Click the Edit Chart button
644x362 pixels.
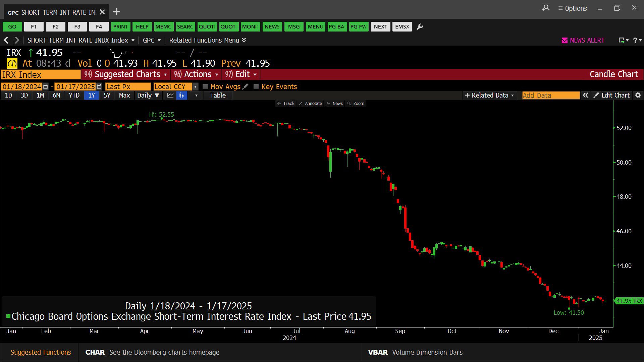pos(611,96)
